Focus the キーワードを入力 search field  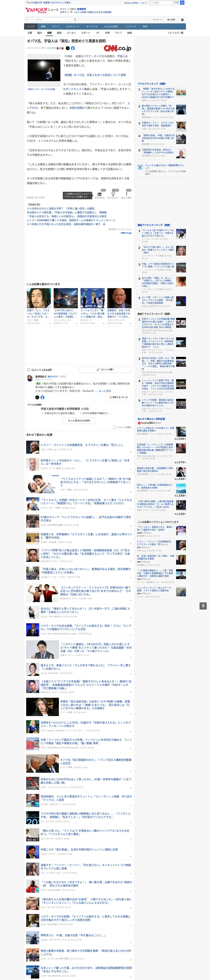49,20
